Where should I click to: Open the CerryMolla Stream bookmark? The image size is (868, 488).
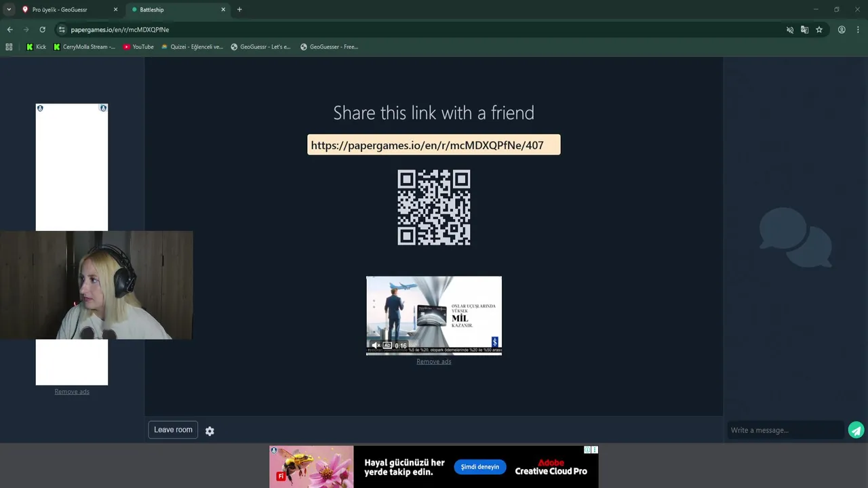pos(84,47)
